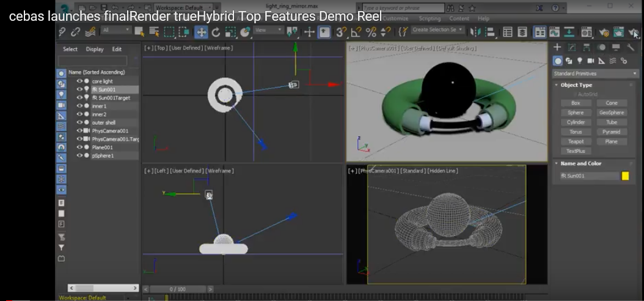Viewport: 644px width, 301px height.
Task: Open the Material Editor icon
Action: tap(587, 32)
